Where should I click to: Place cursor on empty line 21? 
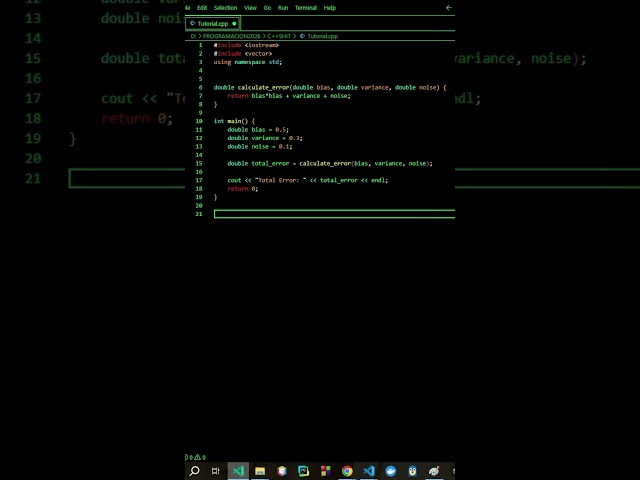334,214
